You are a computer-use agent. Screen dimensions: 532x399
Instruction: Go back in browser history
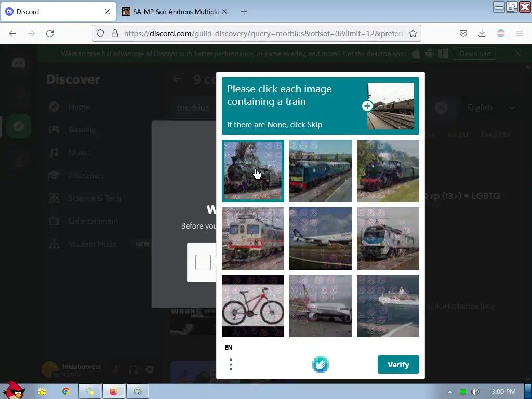tap(12, 33)
